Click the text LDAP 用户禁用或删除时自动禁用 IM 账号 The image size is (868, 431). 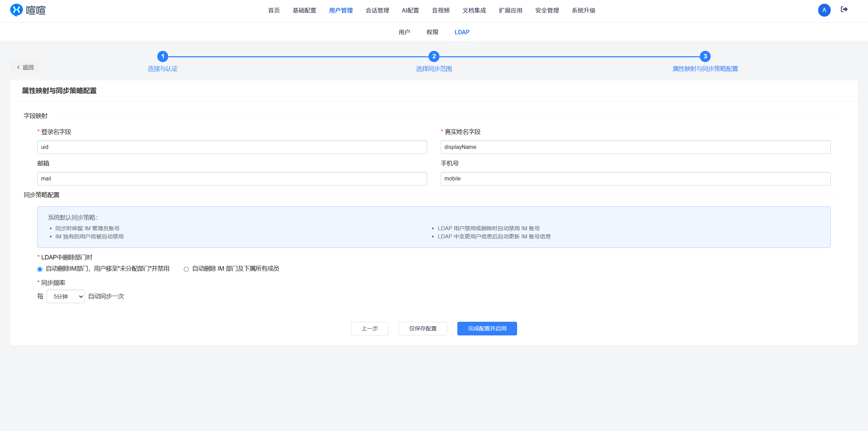489,229
